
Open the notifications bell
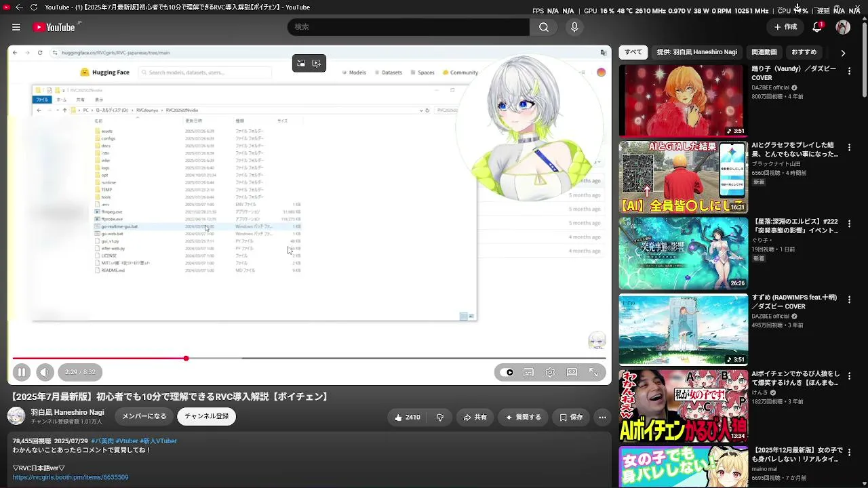click(817, 27)
